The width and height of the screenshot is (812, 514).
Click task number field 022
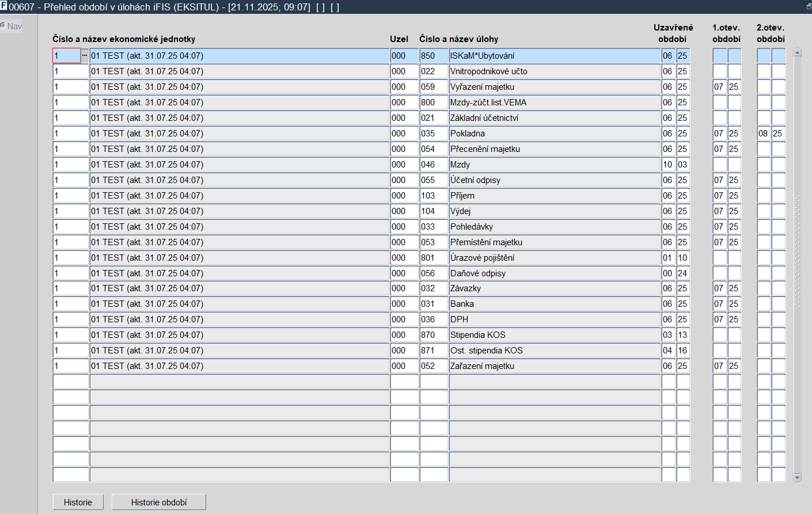pos(434,71)
